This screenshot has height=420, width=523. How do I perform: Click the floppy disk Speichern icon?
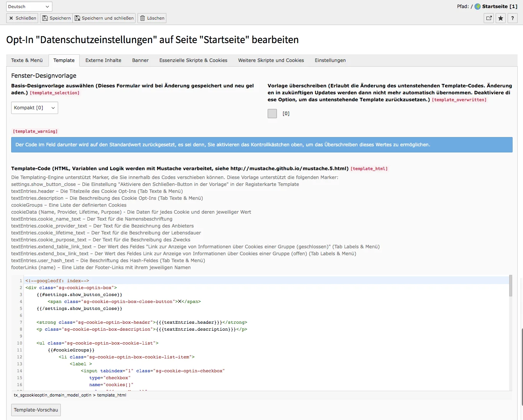(x=45, y=18)
